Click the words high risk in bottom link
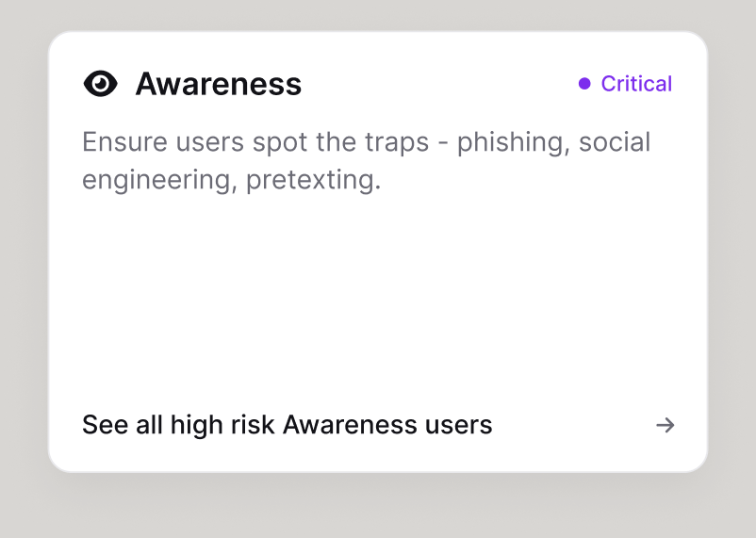756x538 pixels. pos(222,425)
